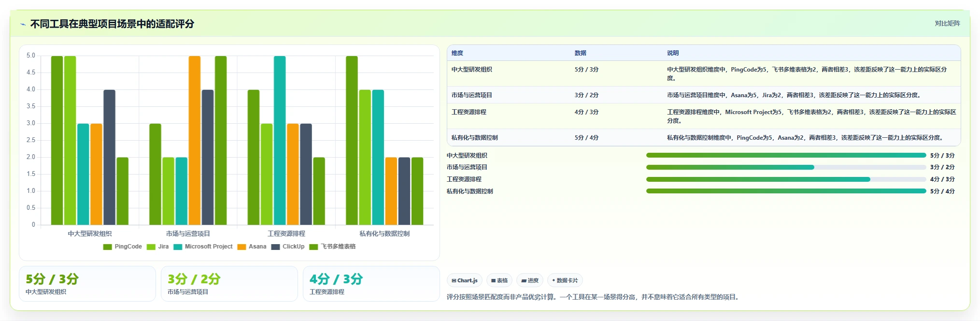
Task: Click the 市场与运营项目 progress bar
Action: click(786, 167)
